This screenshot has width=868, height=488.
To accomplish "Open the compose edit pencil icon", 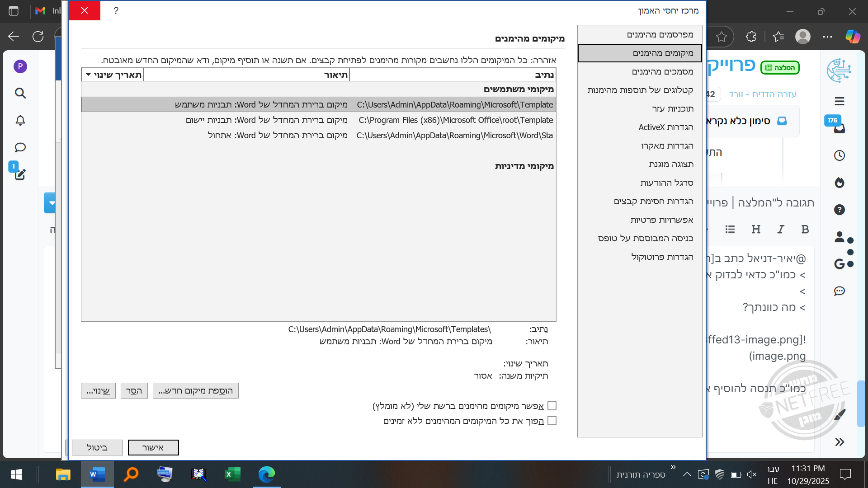I will coord(20,174).
